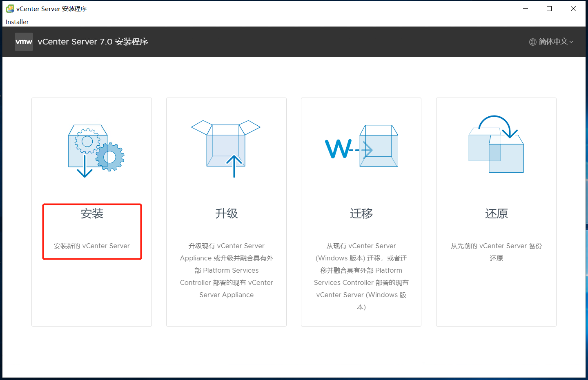Click the vCenter app icon in title bar
The width and height of the screenshot is (588, 380).
(x=10, y=9)
